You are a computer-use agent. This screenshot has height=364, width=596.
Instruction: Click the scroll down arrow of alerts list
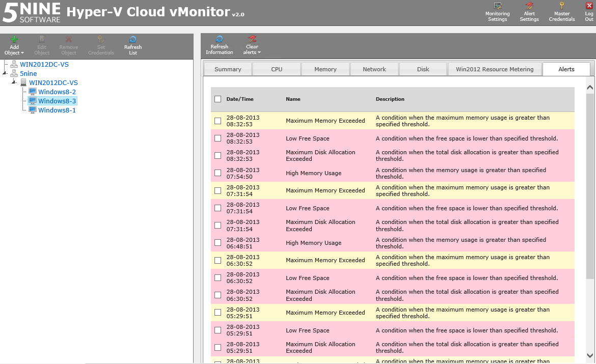590,356
